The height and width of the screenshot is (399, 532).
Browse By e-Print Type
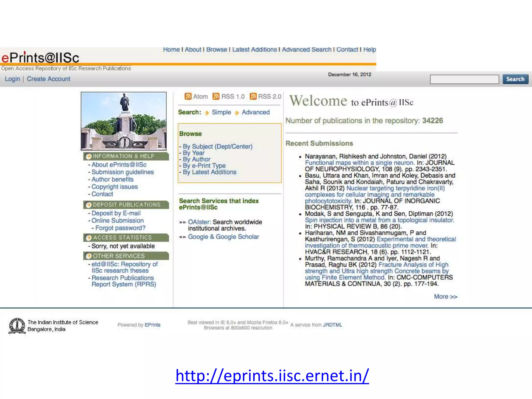(x=204, y=166)
